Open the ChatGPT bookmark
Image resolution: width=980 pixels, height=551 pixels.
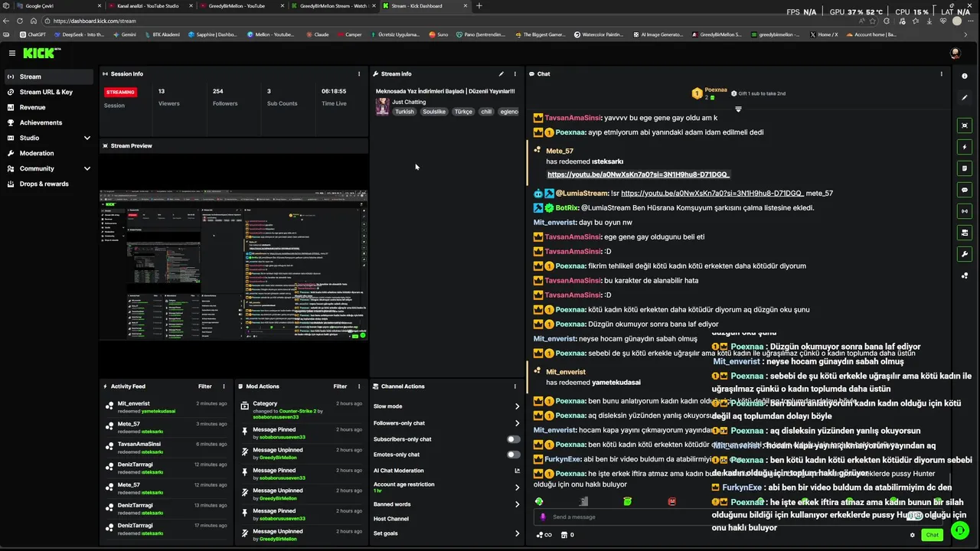pos(33,34)
